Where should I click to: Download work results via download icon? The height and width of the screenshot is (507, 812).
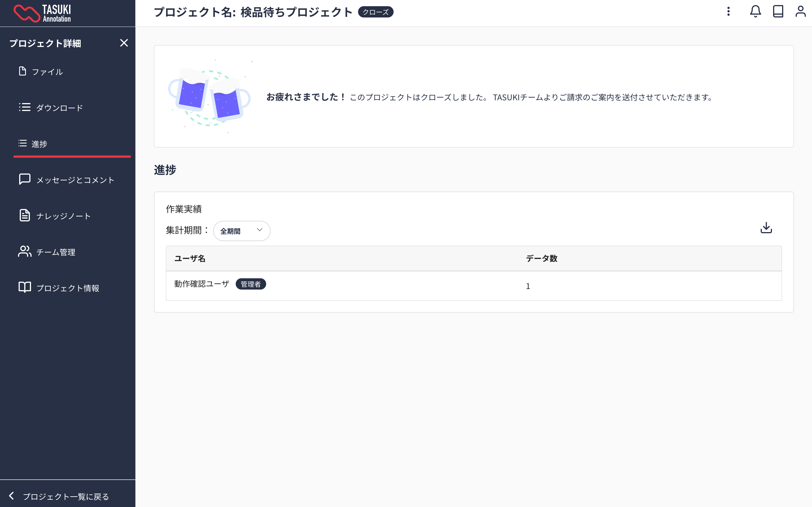(766, 228)
